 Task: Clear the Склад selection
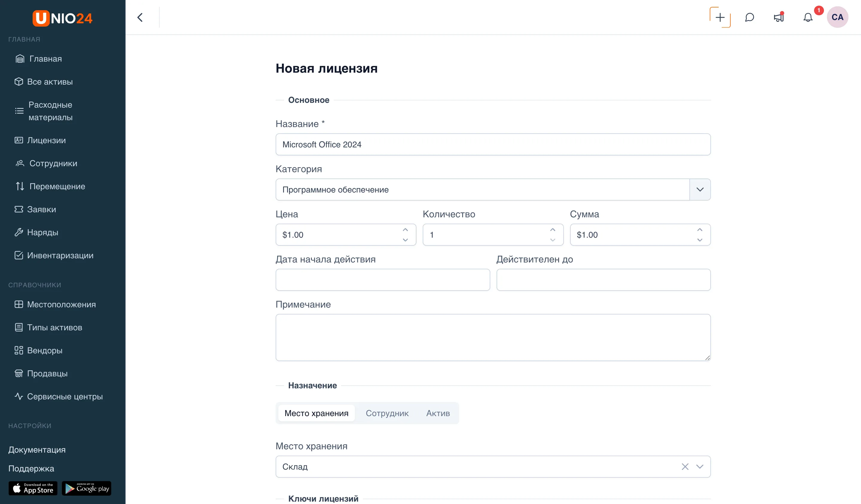click(x=685, y=467)
